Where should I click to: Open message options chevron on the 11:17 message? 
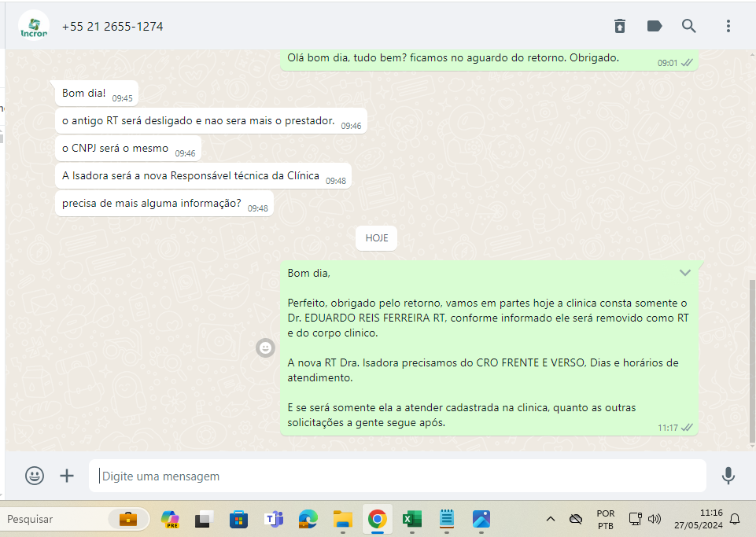point(685,273)
